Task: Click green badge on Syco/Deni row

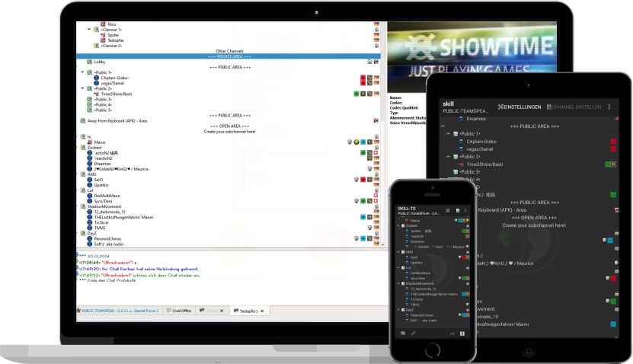Action: [363, 201]
